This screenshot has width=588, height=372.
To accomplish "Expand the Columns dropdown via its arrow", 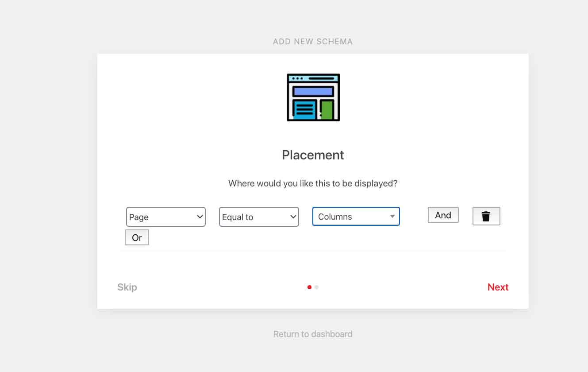I will point(392,216).
